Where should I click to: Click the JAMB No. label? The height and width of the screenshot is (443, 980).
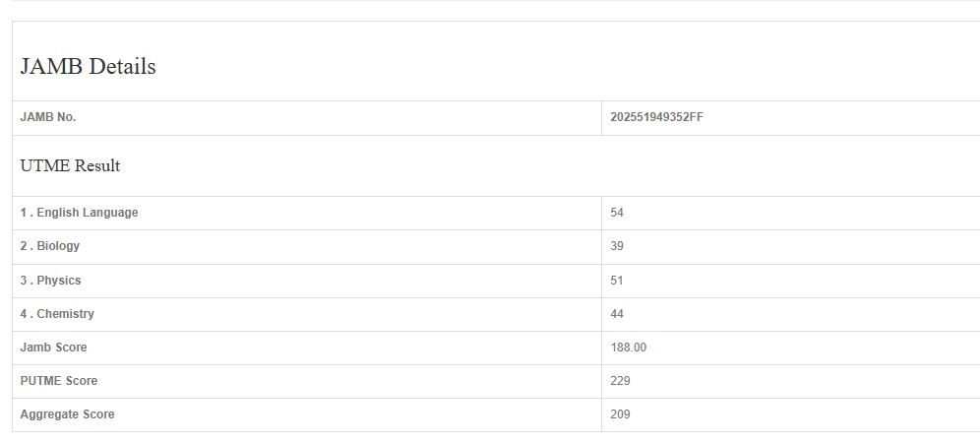[48, 117]
